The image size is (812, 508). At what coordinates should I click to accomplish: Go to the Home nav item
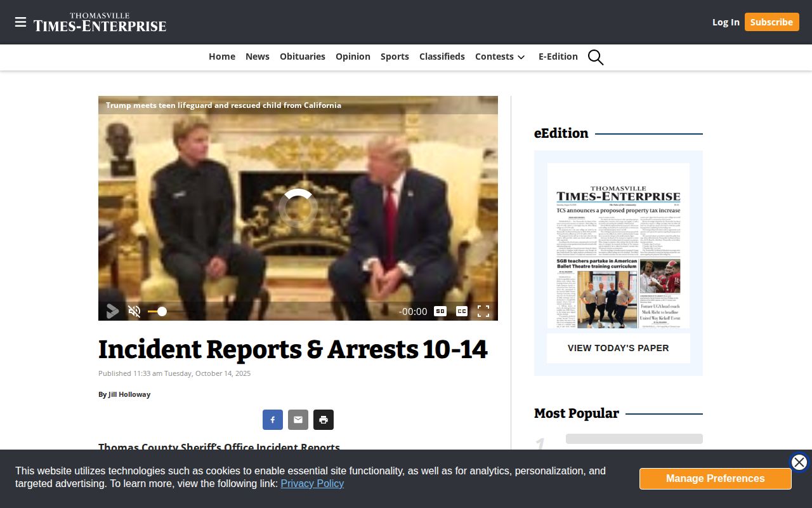click(222, 57)
